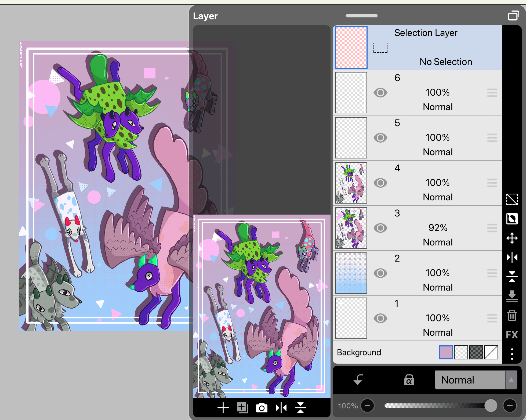Click the camera import photo icon

coord(262,408)
